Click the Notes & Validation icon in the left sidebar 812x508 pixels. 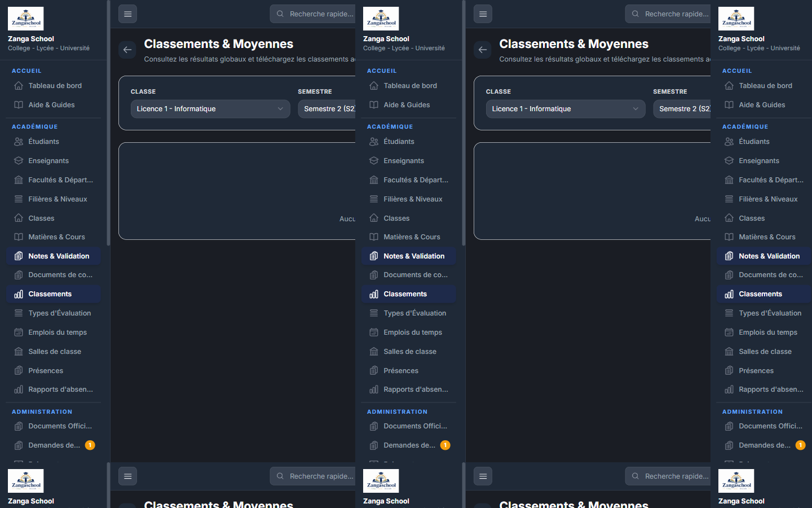click(x=19, y=256)
